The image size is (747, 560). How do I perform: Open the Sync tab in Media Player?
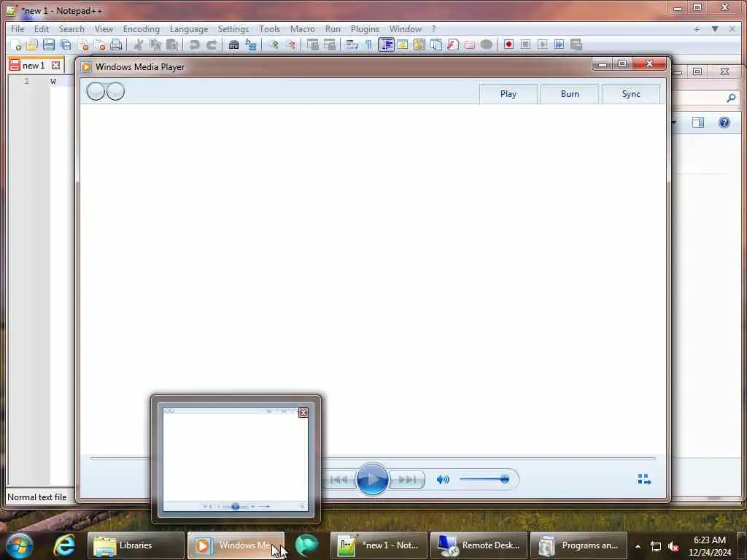(631, 94)
